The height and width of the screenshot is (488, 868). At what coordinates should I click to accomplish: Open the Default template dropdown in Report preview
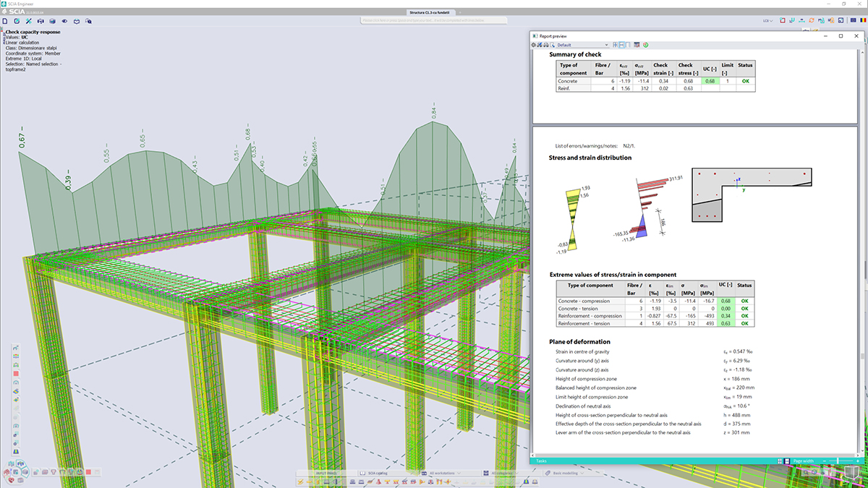582,45
